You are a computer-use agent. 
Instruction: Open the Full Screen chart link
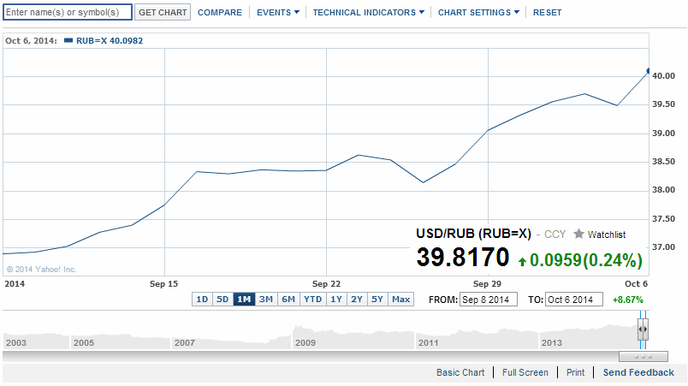pos(525,372)
